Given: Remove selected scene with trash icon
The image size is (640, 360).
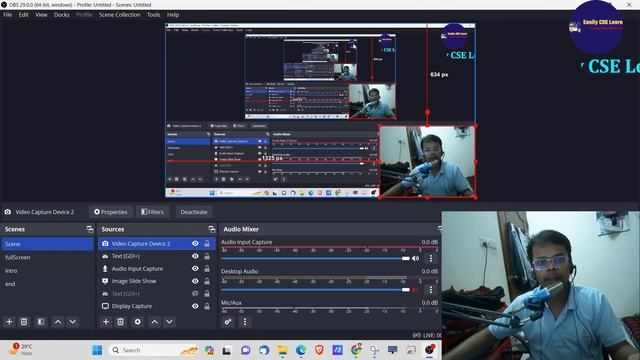Looking at the screenshot, I should [x=24, y=322].
